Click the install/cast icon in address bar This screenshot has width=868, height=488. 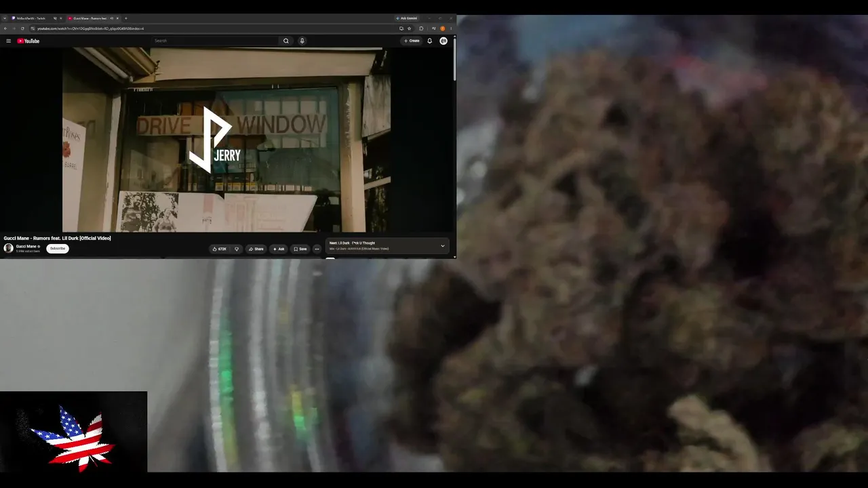click(x=401, y=28)
